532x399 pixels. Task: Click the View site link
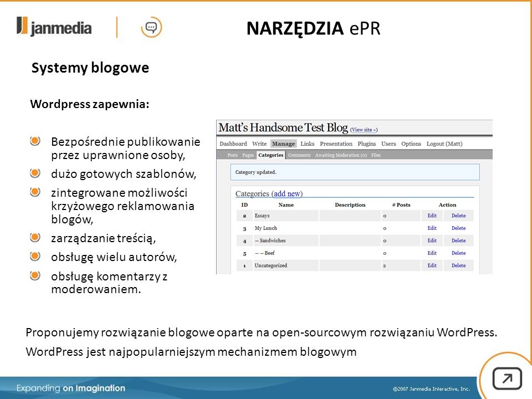pyautogui.click(x=364, y=130)
